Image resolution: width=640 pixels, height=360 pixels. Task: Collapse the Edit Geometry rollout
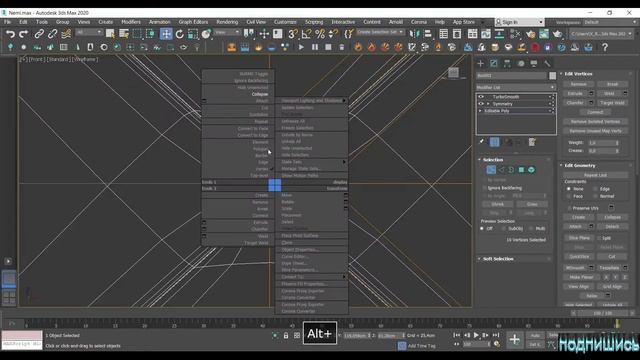(580, 166)
